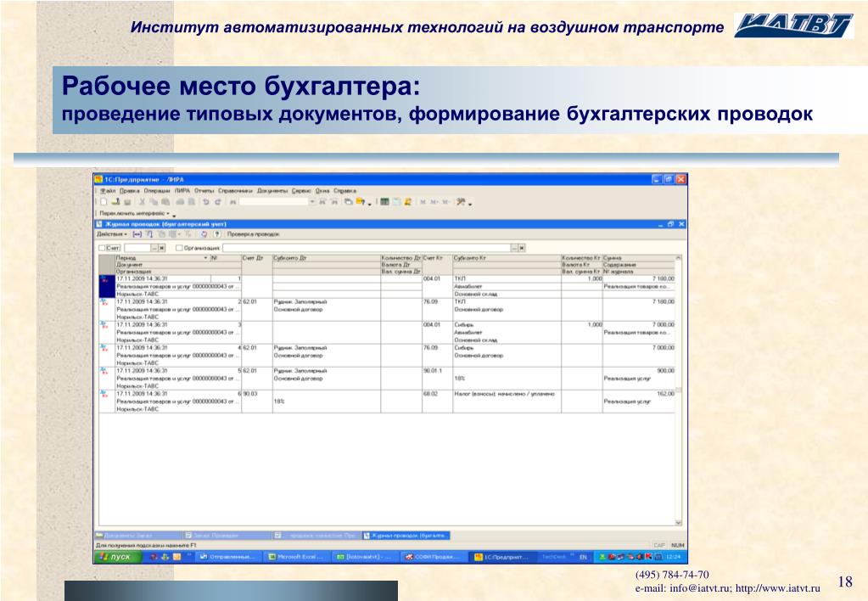The height and width of the screenshot is (601, 868).
Task: Click the Redo arrow toolbar icon
Action: pos(218,202)
